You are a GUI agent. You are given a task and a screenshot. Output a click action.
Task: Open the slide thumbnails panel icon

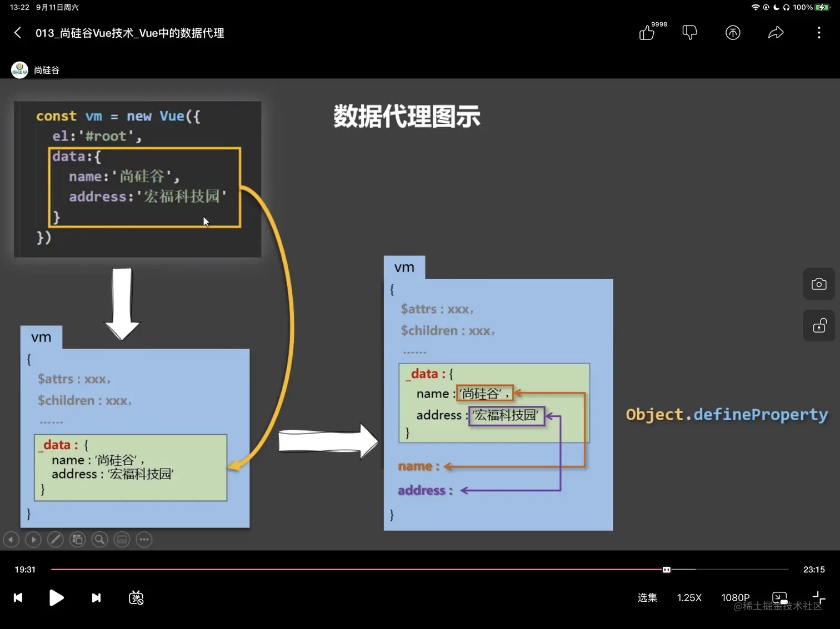(x=77, y=539)
